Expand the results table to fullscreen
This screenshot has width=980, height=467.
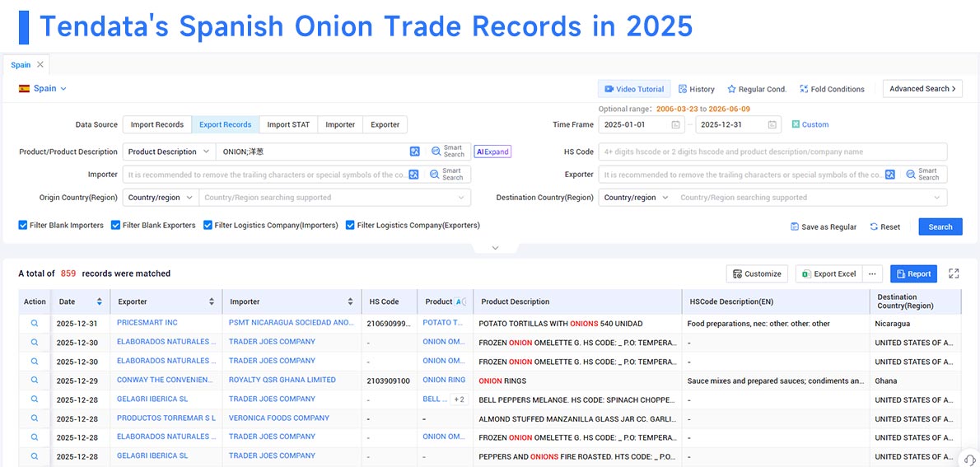pos(954,273)
